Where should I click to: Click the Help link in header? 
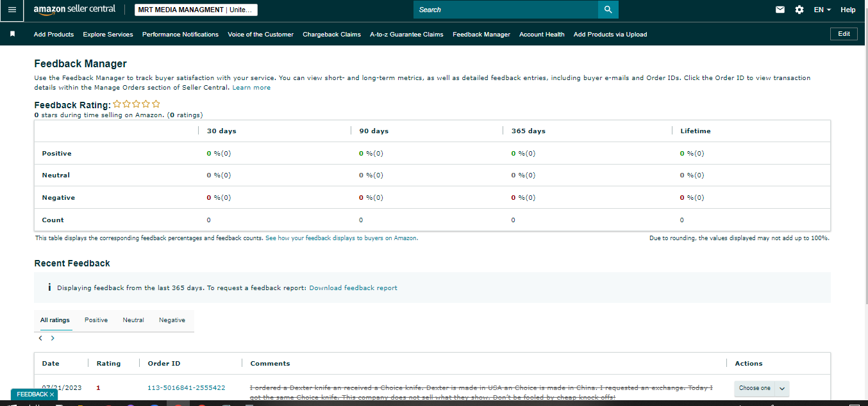[848, 10]
